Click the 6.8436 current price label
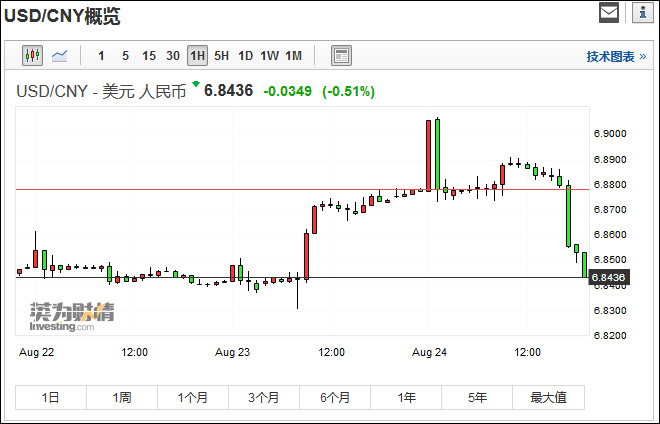 point(608,277)
